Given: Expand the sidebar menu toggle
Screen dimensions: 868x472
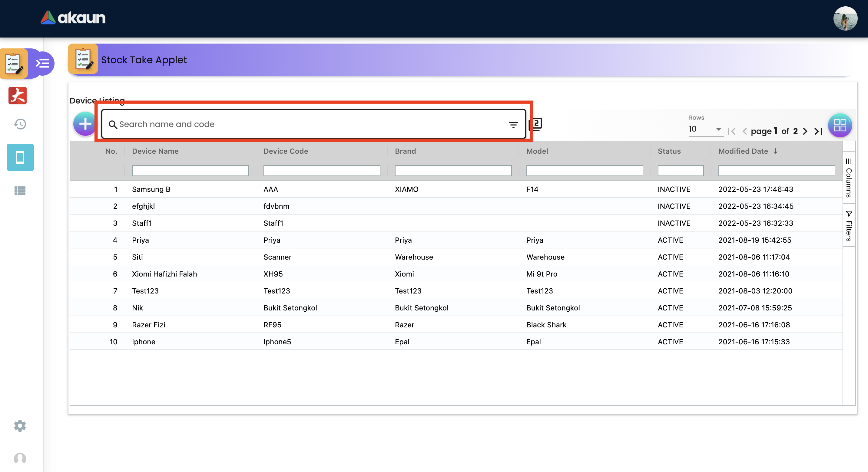Looking at the screenshot, I should click(x=43, y=63).
